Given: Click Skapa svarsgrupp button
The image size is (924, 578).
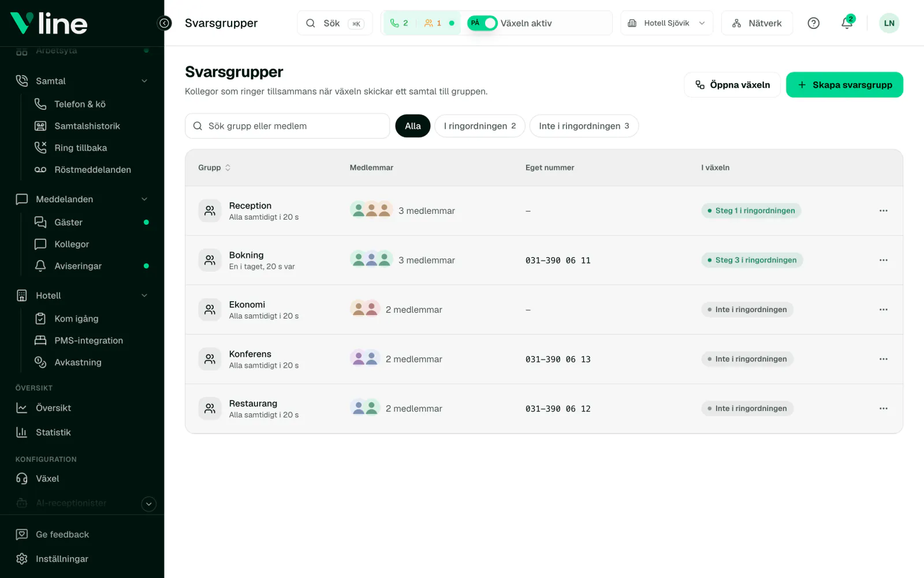Looking at the screenshot, I should (x=844, y=85).
